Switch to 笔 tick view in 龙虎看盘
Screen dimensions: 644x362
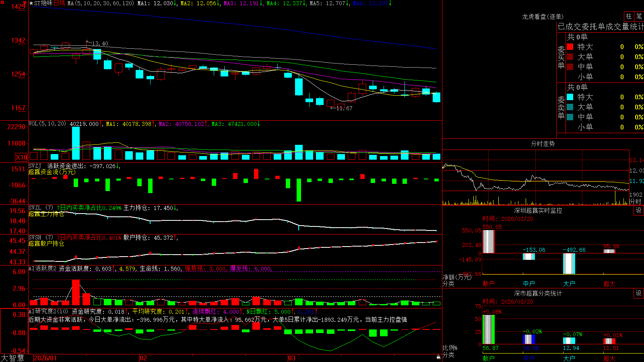coord(639,16)
